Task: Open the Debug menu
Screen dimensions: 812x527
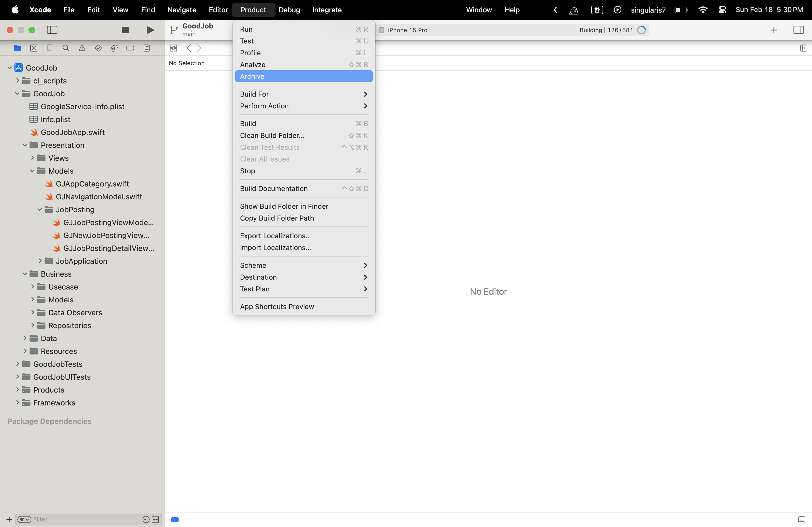Action: pyautogui.click(x=289, y=10)
